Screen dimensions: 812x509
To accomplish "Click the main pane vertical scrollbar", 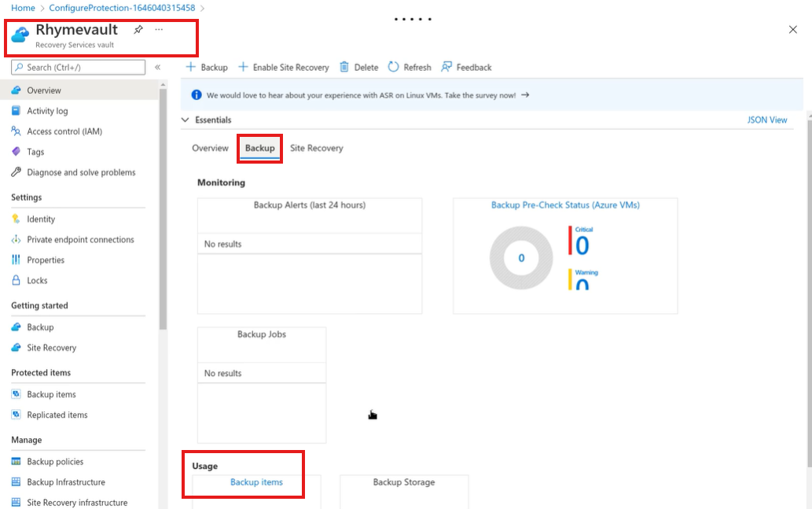I will [808, 293].
